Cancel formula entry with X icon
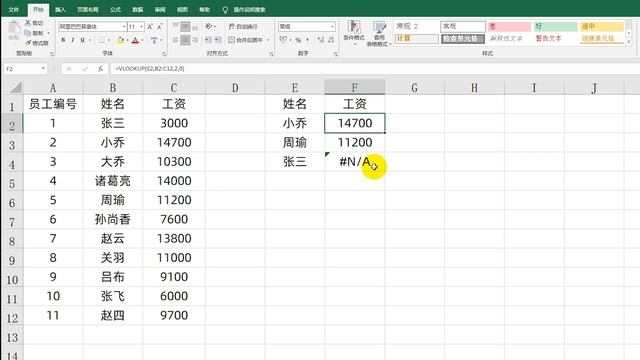Image resolution: width=640 pixels, height=360 pixels. pyautogui.click(x=69, y=69)
